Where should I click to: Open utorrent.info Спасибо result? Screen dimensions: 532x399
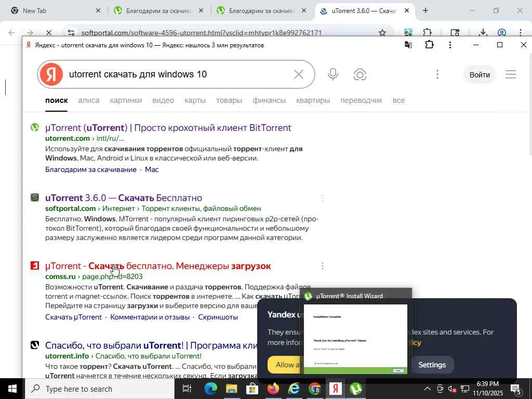click(151, 345)
